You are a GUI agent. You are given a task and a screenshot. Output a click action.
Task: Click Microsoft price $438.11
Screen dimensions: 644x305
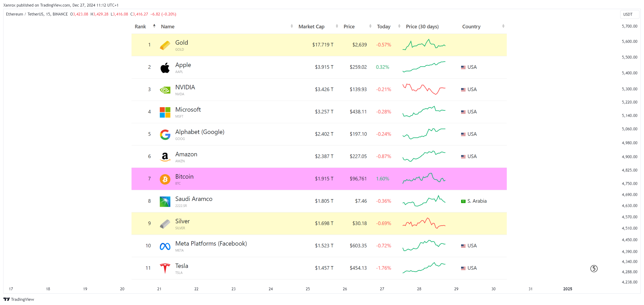(x=358, y=112)
